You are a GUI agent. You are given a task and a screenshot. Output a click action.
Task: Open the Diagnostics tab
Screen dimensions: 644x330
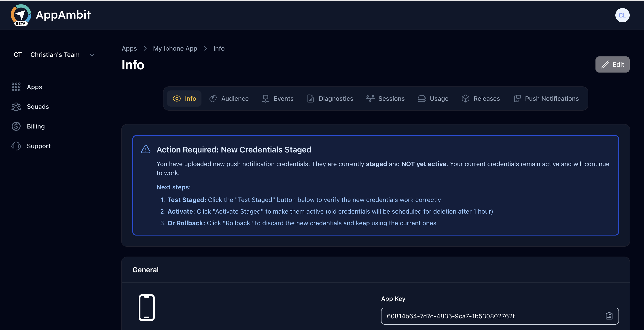(x=330, y=99)
